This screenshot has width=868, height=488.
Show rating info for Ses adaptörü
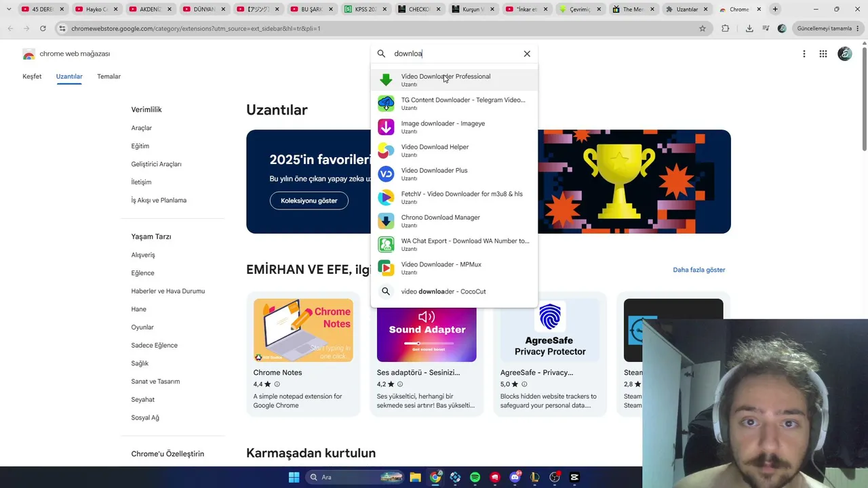(400, 384)
